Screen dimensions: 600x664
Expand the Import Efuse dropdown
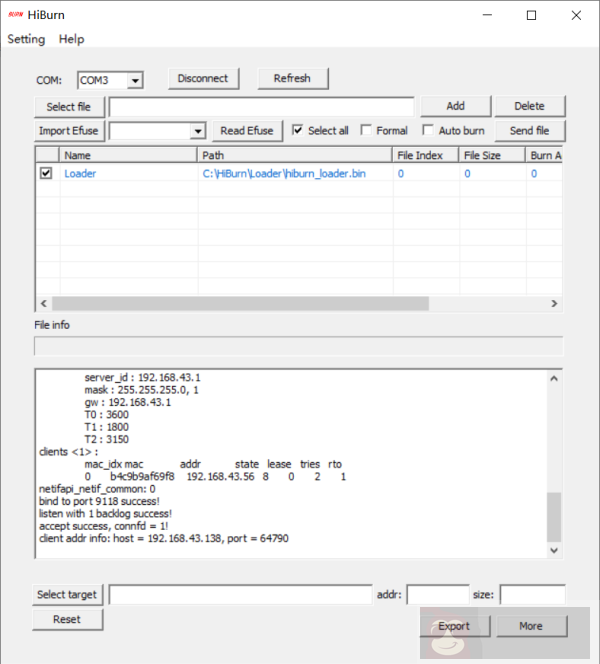coord(197,131)
